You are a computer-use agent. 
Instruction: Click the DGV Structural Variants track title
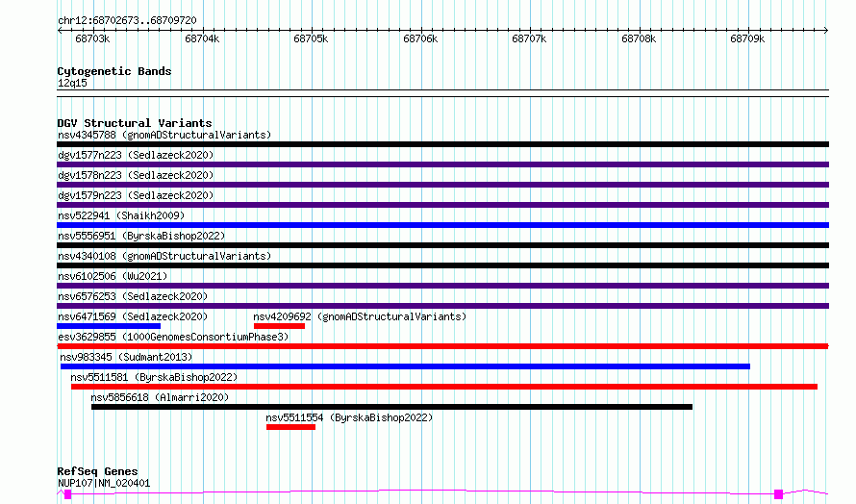[x=135, y=123]
